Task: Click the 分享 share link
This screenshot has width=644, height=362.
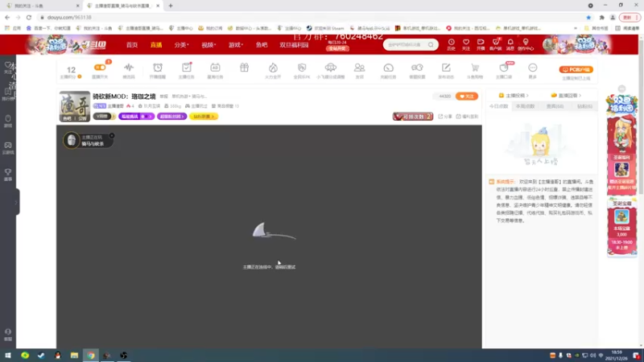Action: (x=445, y=117)
